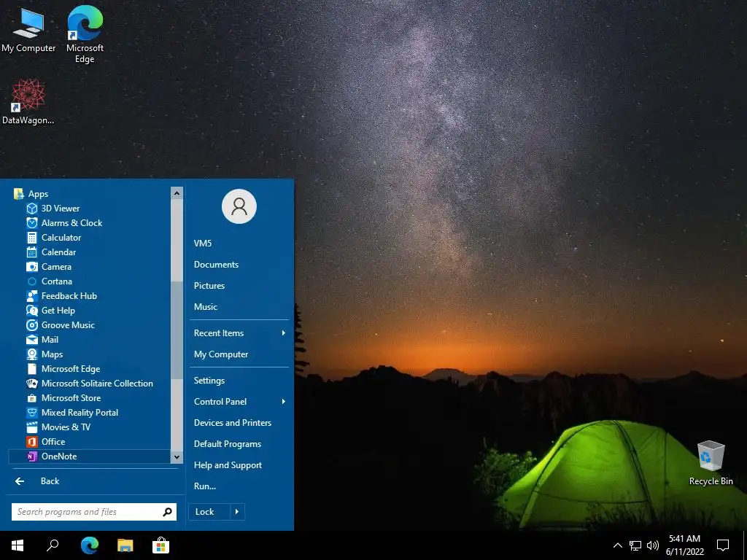Launch Movies & TV
The height and width of the screenshot is (560, 747).
pos(90,427)
